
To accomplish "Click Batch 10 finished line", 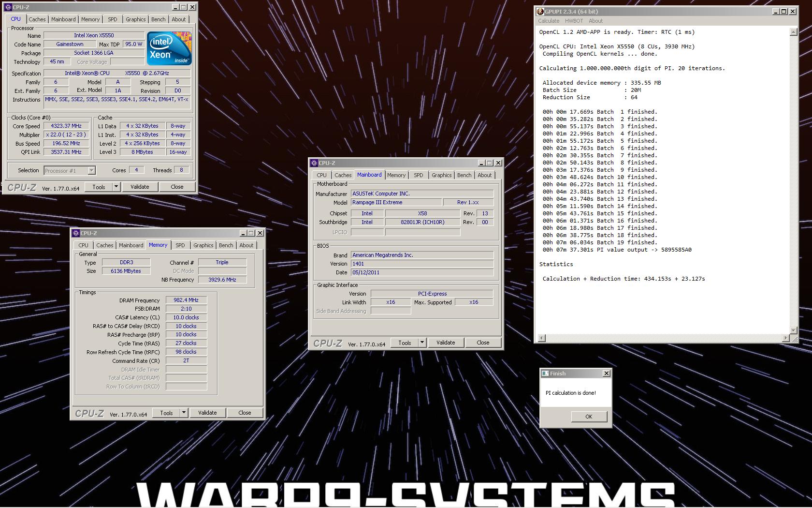I will coord(600,177).
